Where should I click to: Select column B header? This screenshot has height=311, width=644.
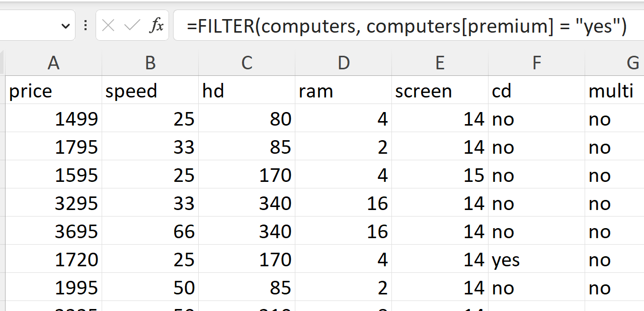click(150, 63)
